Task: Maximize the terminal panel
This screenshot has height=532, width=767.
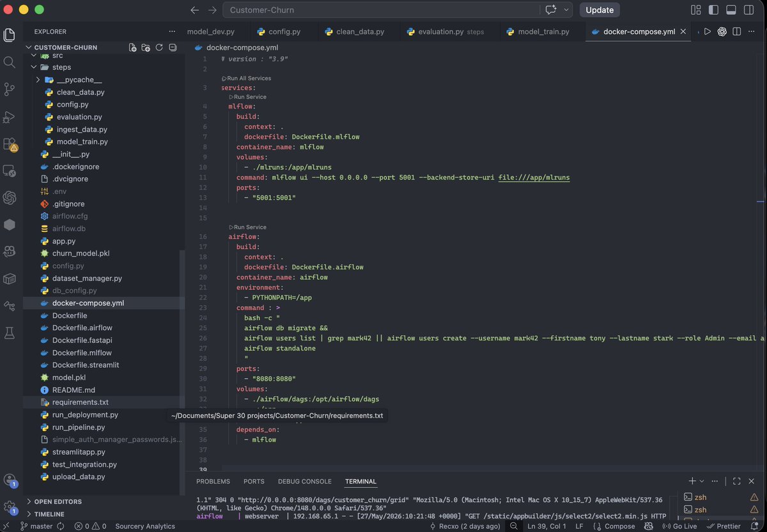Action: [736, 481]
